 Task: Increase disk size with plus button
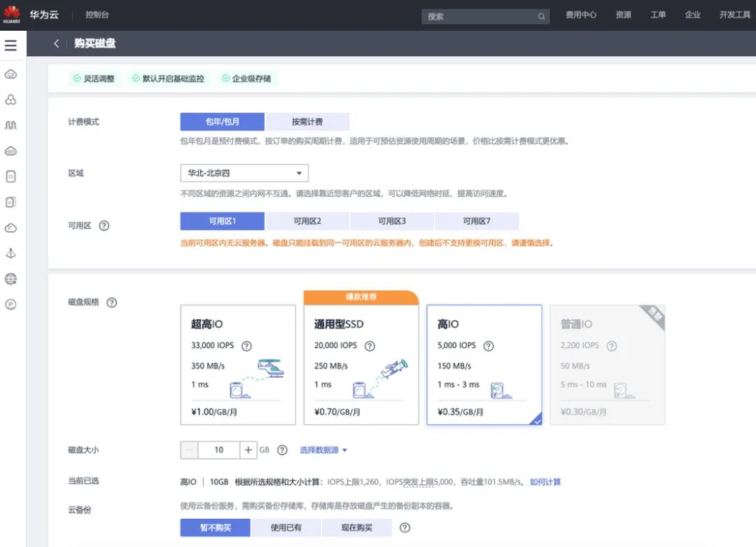click(x=248, y=450)
